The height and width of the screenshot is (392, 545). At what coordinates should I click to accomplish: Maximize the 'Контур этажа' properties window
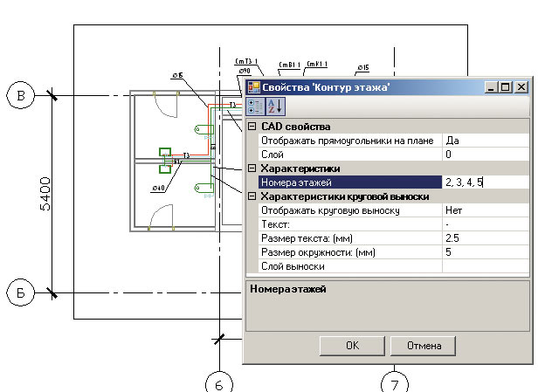pyautogui.click(x=506, y=87)
